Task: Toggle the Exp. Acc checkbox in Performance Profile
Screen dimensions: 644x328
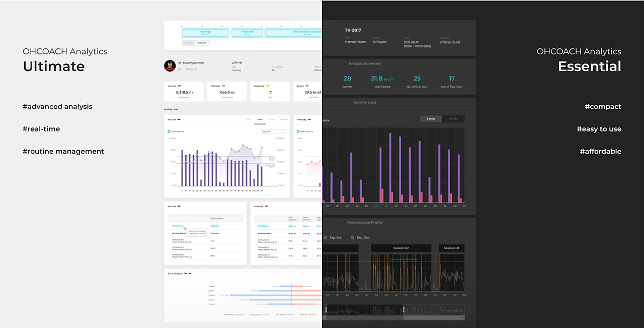Action: coord(326,237)
